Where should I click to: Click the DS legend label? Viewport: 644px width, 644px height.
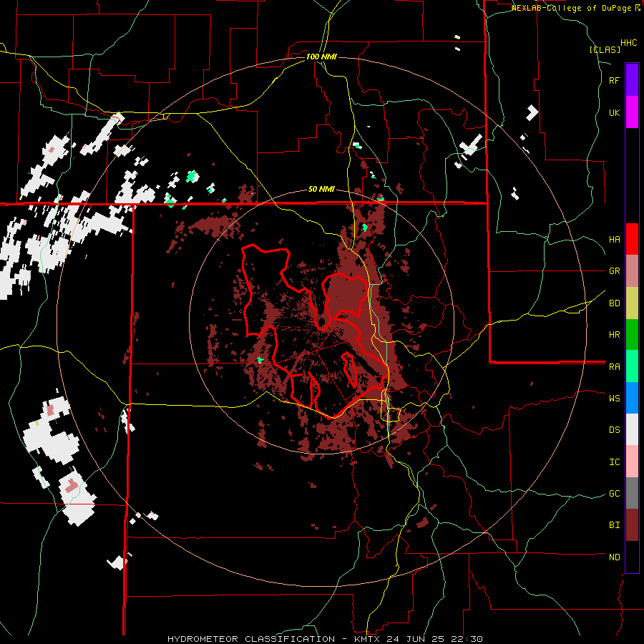pos(614,429)
